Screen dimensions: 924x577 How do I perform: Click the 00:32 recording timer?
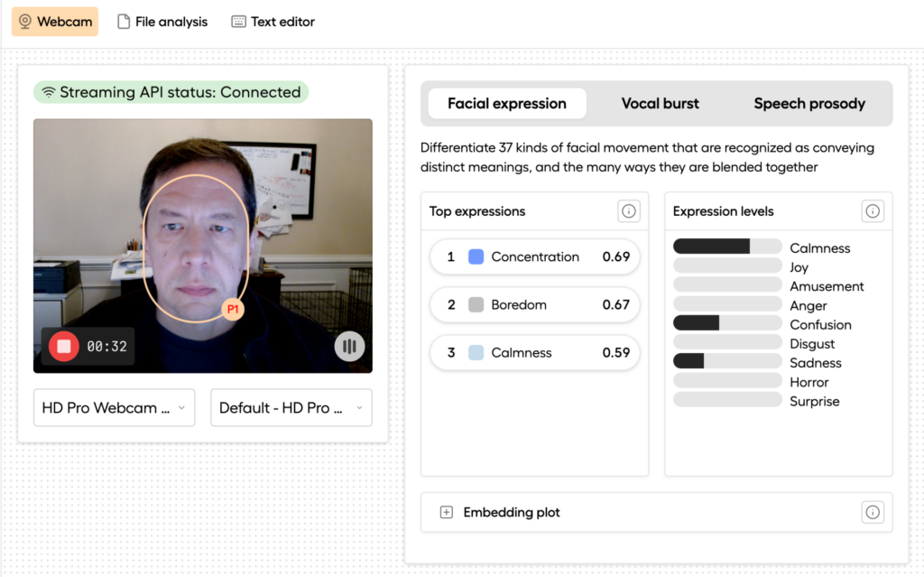(106, 347)
